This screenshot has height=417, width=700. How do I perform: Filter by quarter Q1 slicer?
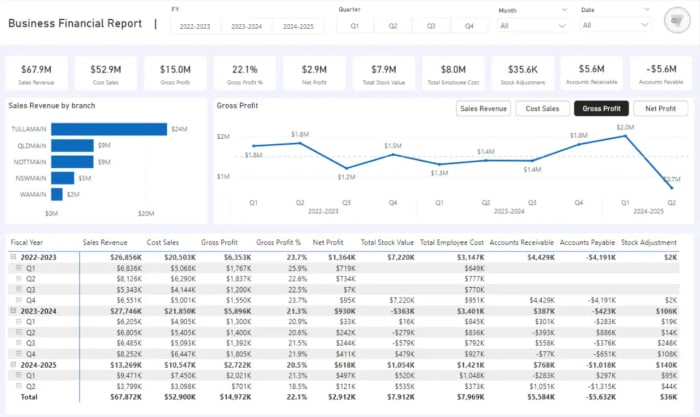(x=354, y=26)
